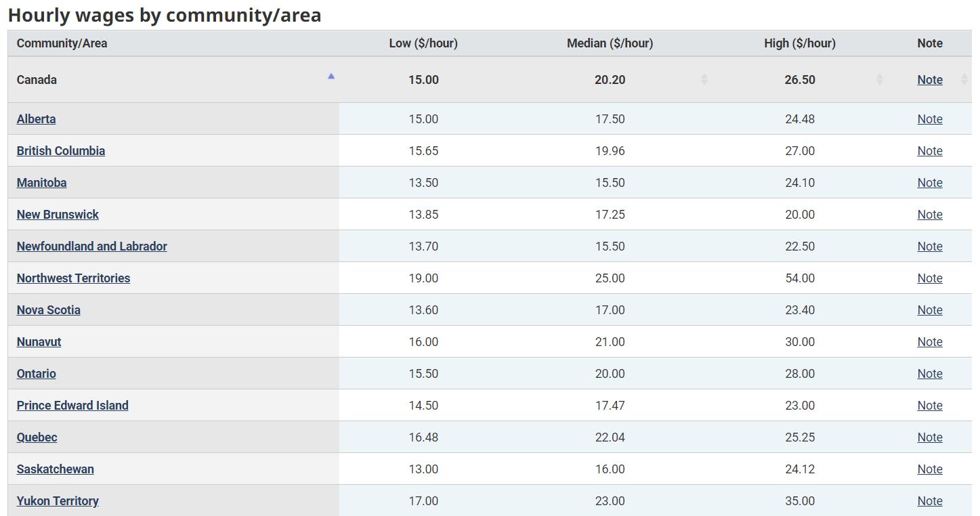
Task: Select New Brunswick's median wage 17.25
Action: [610, 214]
